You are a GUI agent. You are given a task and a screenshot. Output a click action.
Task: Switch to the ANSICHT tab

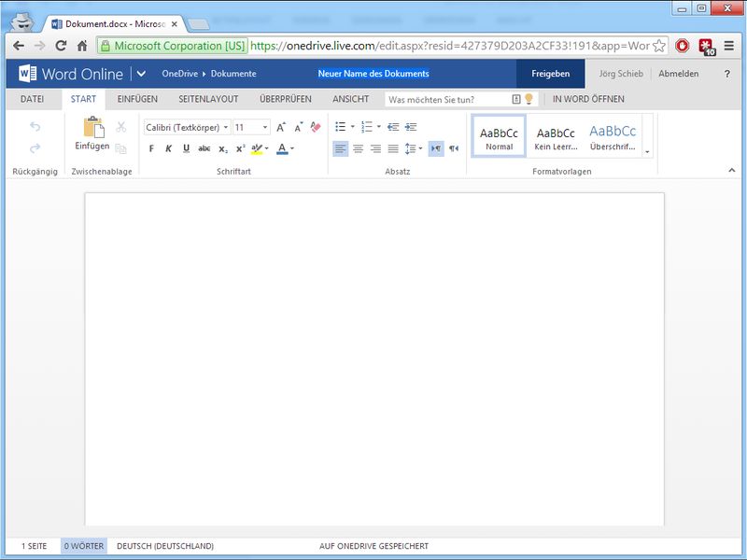point(351,99)
